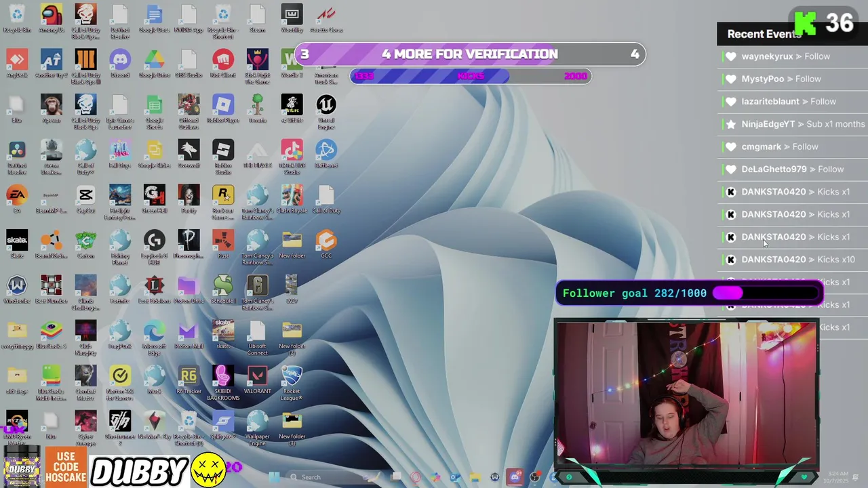This screenshot has width=868, height=488.
Task: Launch the Rockstar Games Launcher icon
Action: (x=223, y=203)
